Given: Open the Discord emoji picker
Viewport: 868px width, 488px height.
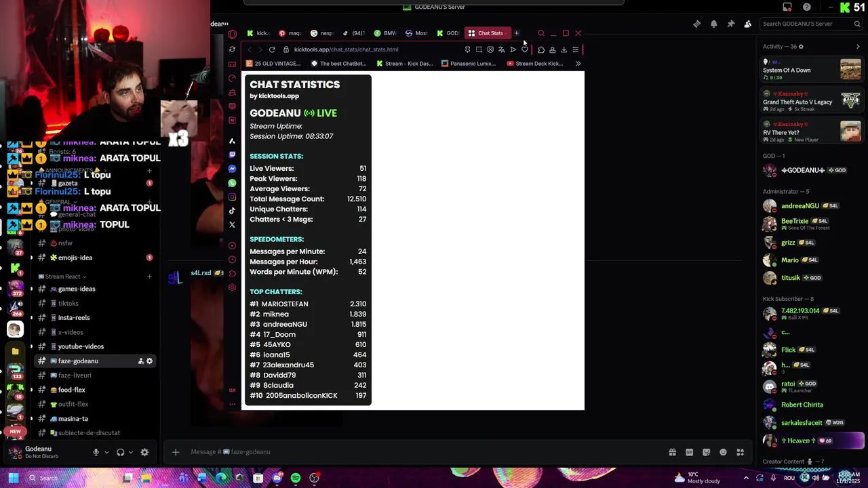Looking at the screenshot, I should pyautogui.click(x=723, y=452).
